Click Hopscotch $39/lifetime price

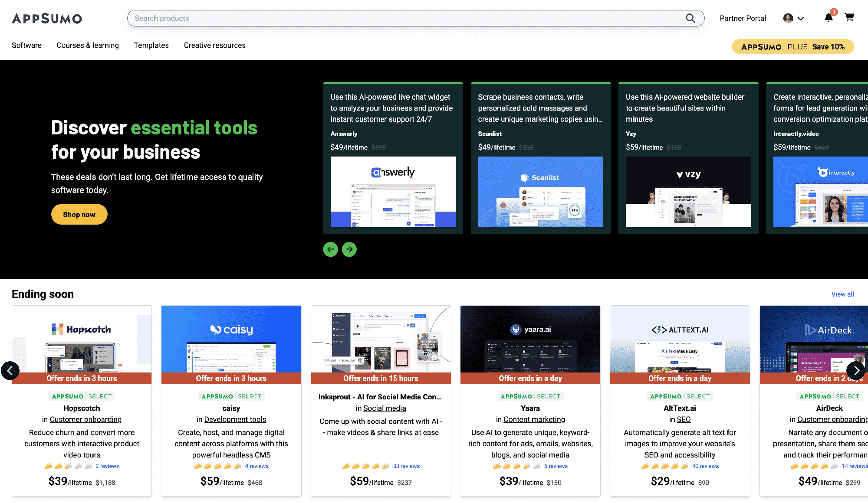pyautogui.click(x=70, y=481)
